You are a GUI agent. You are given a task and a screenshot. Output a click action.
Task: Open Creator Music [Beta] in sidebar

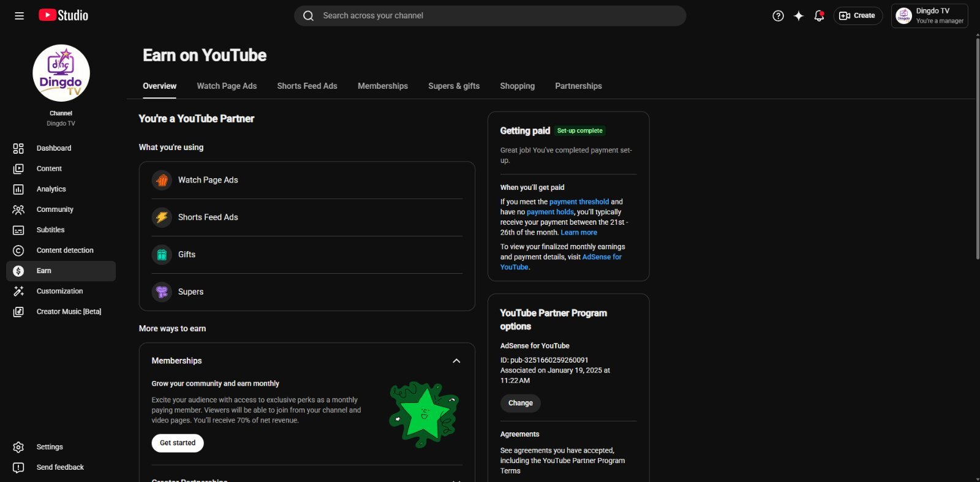point(61,312)
